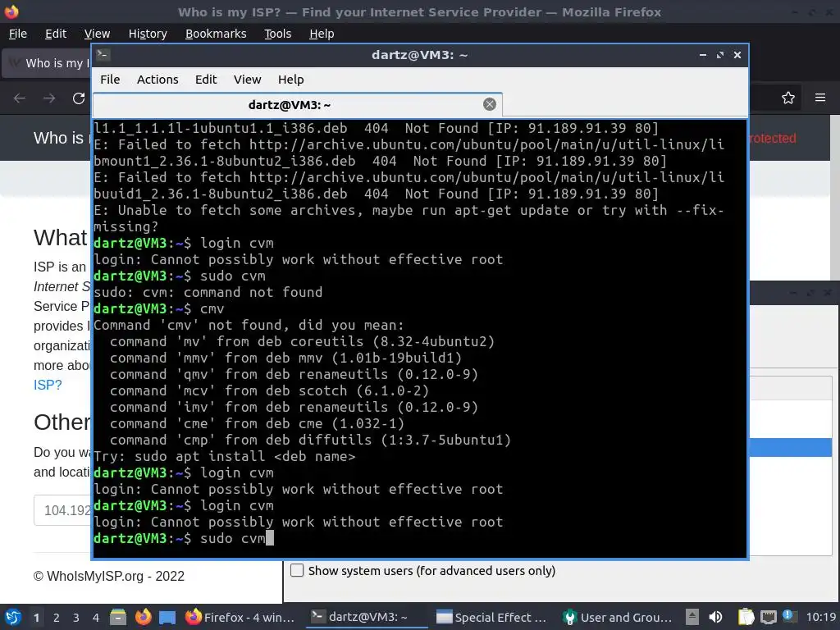840x630 pixels.
Task: Click Firefox back arrow button
Action: (x=20, y=98)
